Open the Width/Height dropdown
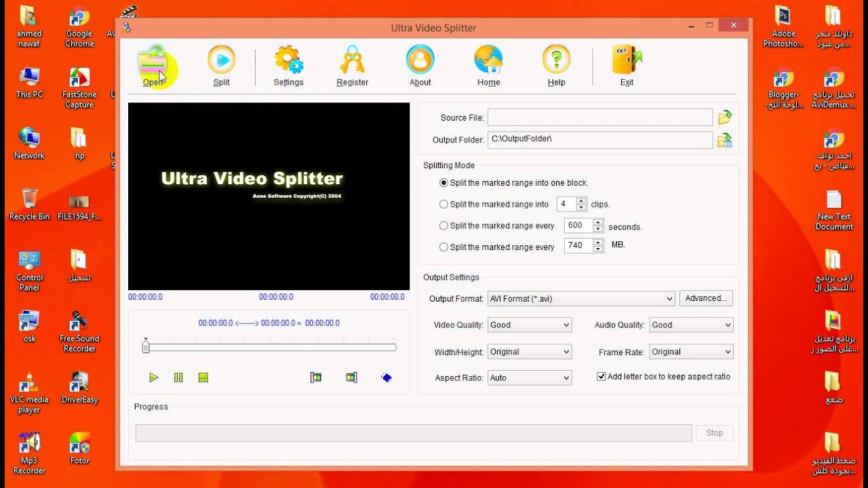Screen dimensions: 868x488 tap(530, 352)
